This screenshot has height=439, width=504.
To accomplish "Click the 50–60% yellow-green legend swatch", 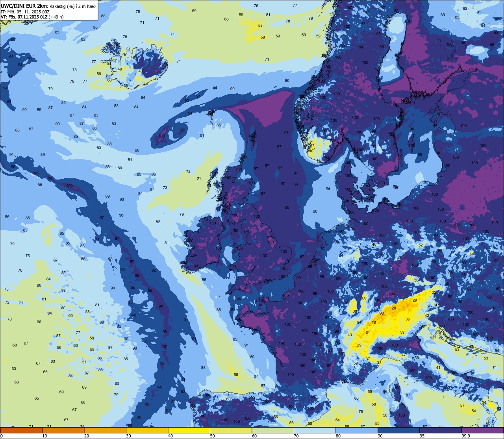I will pyautogui.click(x=231, y=430).
